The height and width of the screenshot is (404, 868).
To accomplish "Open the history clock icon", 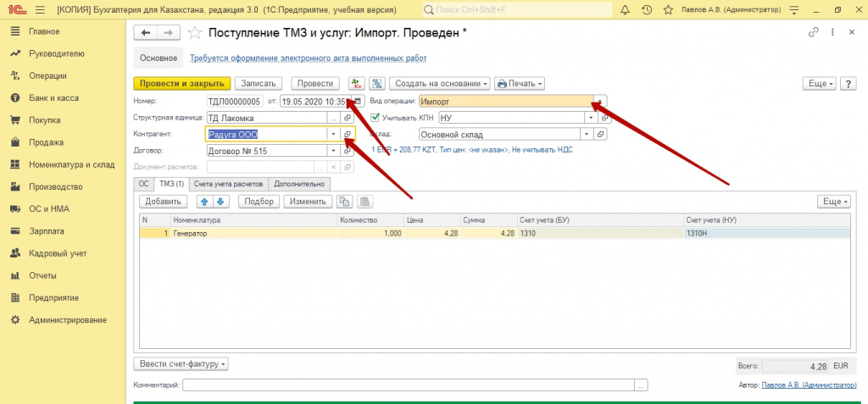I will click(647, 10).
